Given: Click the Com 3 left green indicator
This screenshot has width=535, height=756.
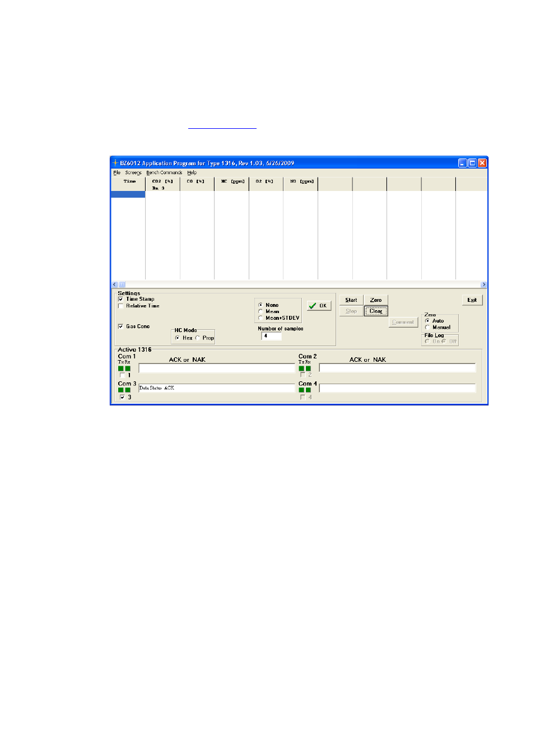Looking at the screenshot, I should (121, 390).
